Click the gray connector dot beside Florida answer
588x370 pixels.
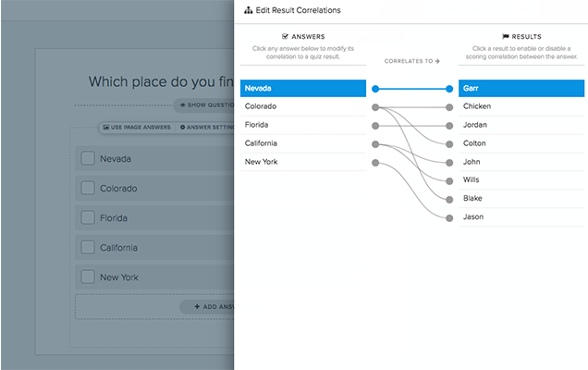(375, 126)
